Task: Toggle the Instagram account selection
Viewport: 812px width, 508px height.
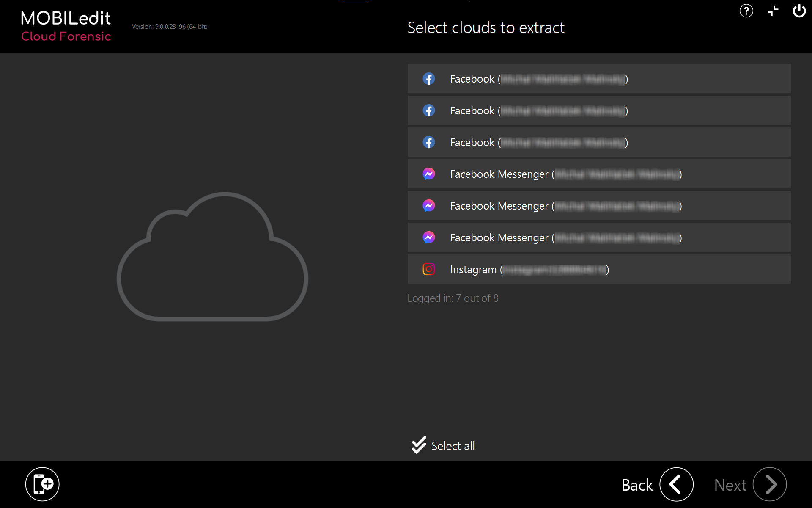Action: click(x=598, y=269)
